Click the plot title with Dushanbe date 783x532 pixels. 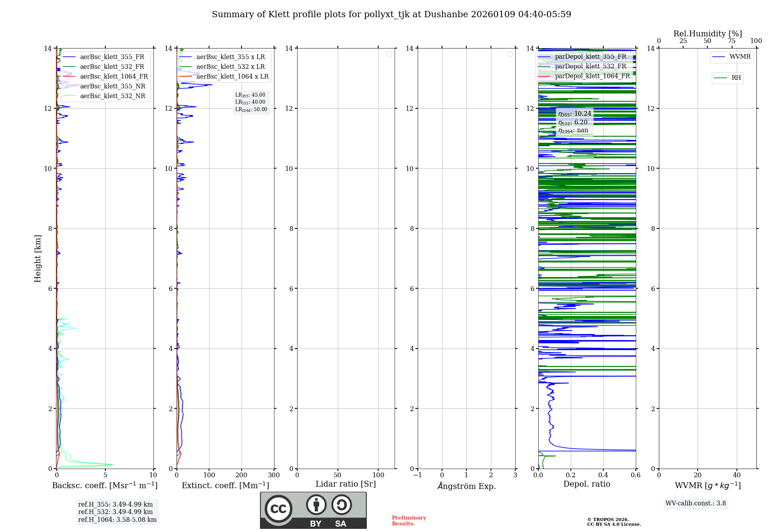coord(391,14)
